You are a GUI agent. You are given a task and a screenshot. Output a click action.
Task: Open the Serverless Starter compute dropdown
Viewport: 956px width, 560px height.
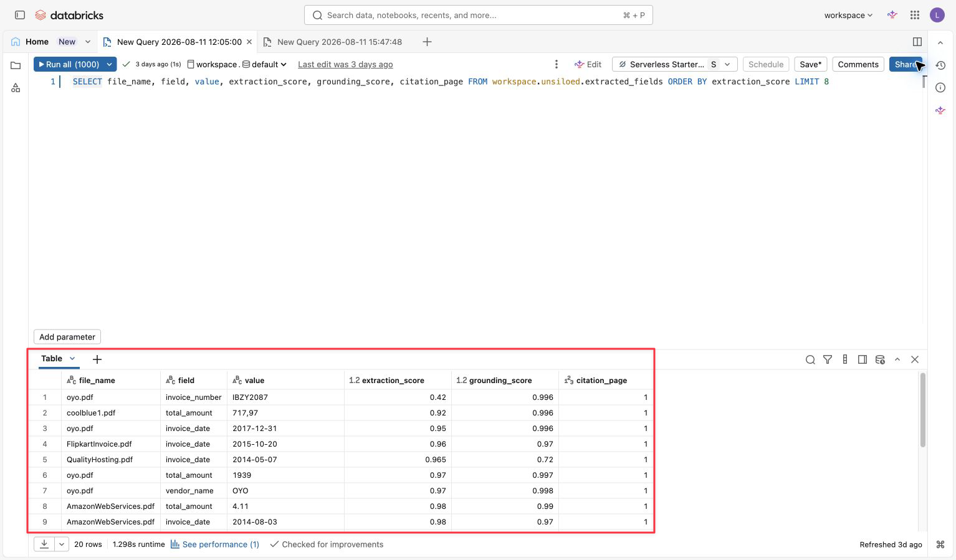click(x=675, y=64)
